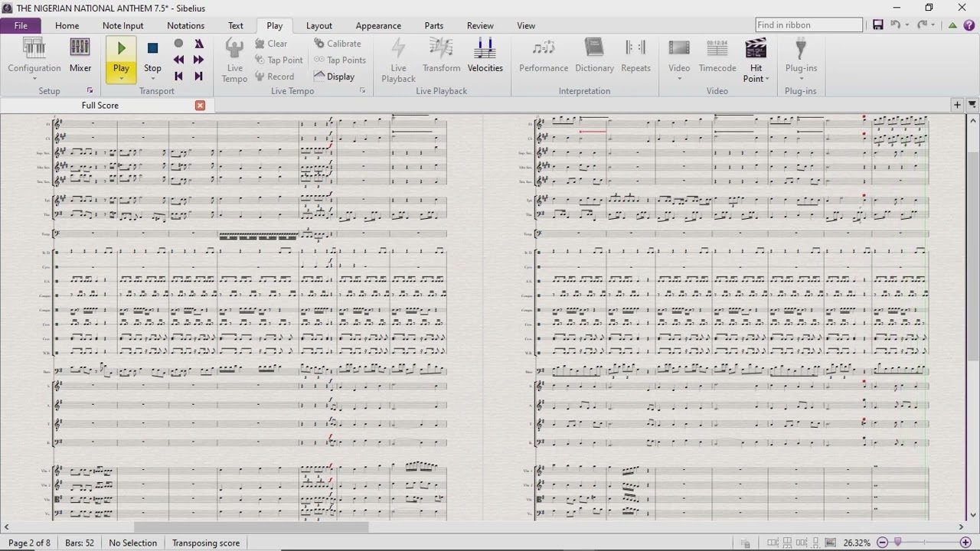Viewport: 980px width, 551px height.
Task: Open the Undo history dropdown arrow
Action: [x=906, y=25]
